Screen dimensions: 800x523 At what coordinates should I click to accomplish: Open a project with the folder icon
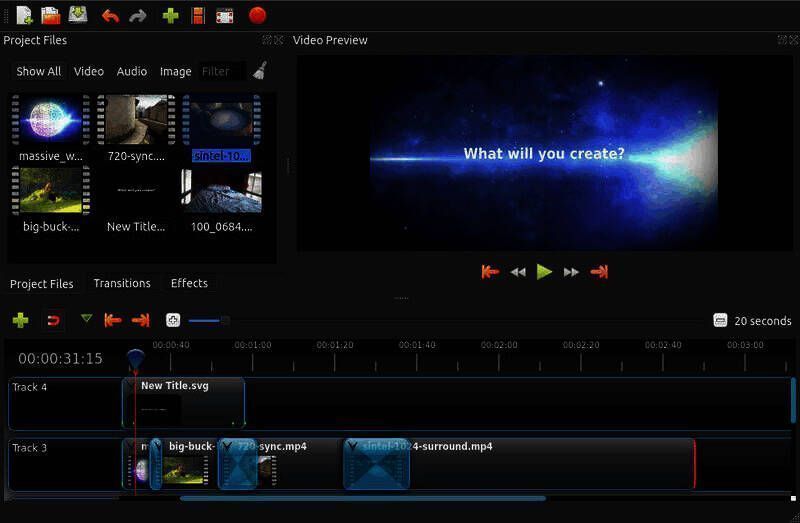tap(51, 15)
